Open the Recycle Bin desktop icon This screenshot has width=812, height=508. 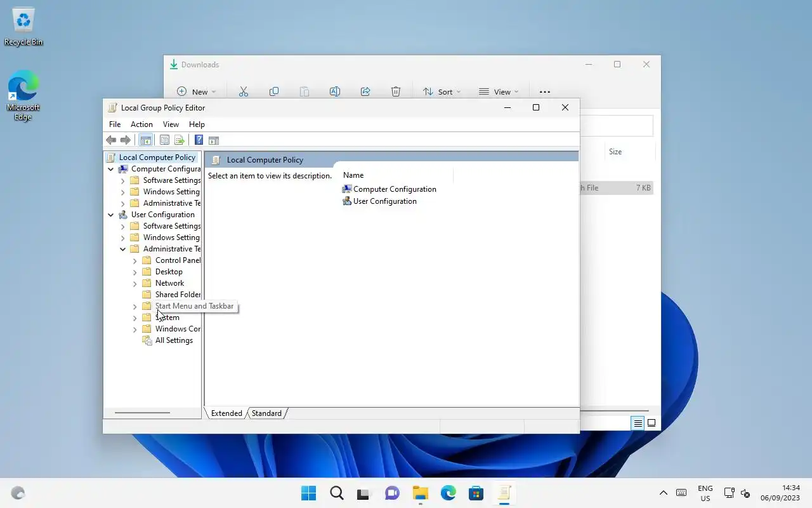pos(23,27)
